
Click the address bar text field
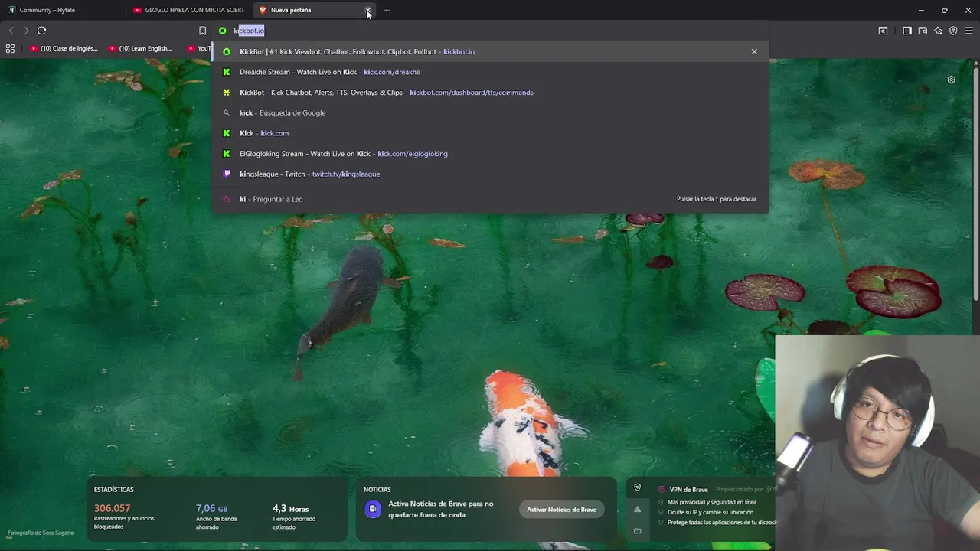(x=490, y=31)
